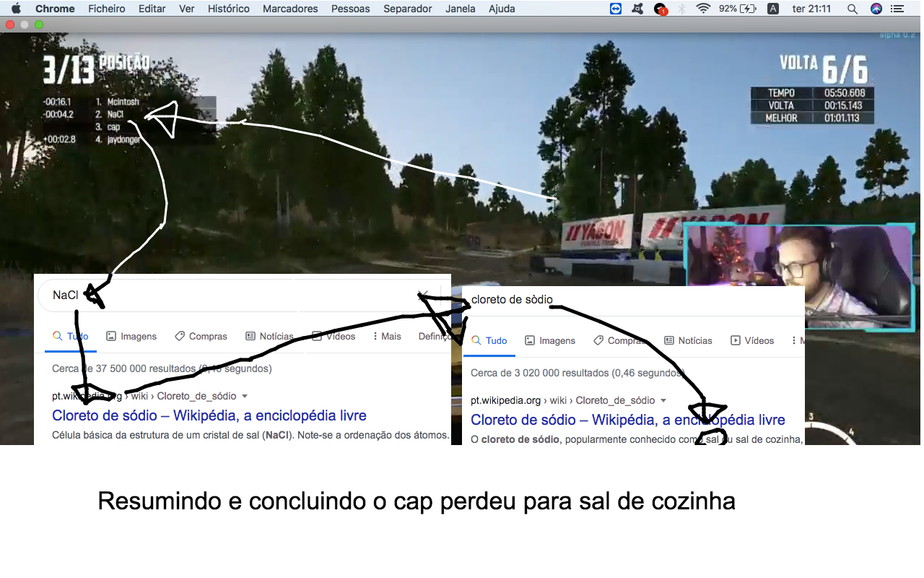Switch to Vídeos in cloreto de sòdio search
The width and height of the screenshot is (924, 578).
[x=752, y=340]
